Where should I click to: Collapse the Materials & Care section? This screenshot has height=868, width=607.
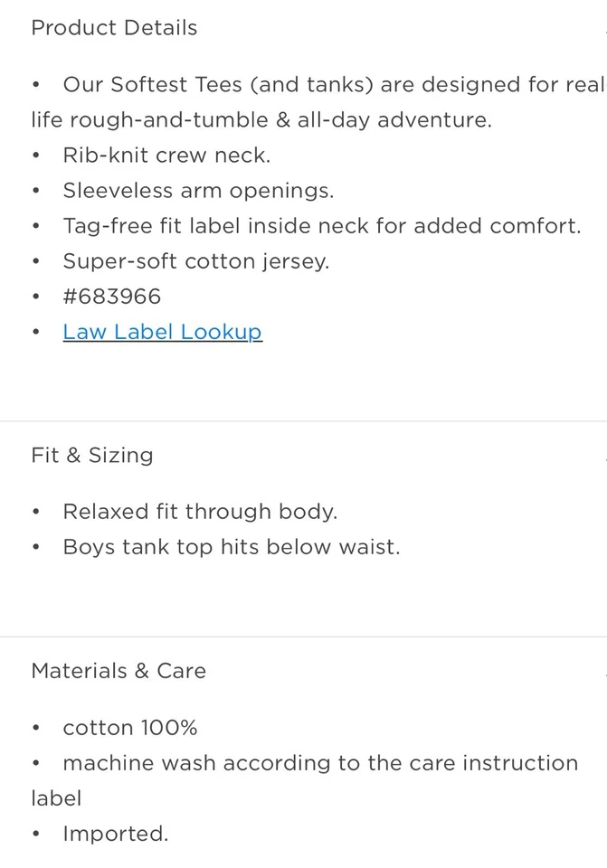pyautogui.click(x=119, y=671)
